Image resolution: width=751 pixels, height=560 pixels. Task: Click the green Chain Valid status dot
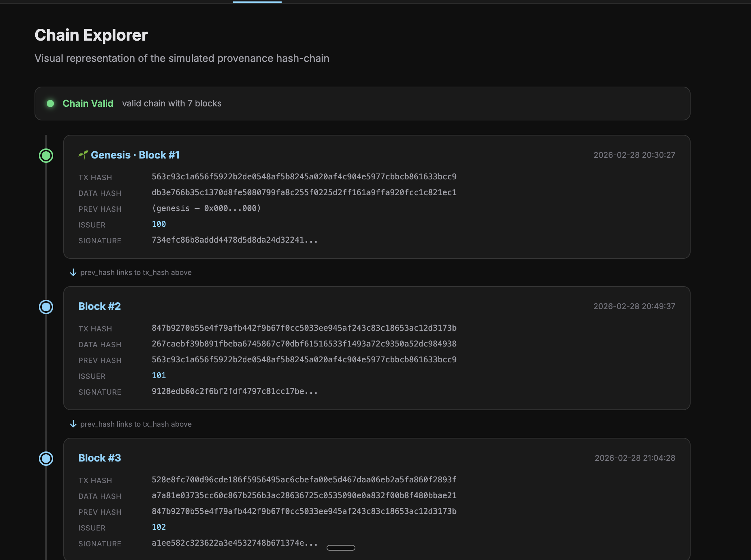50,104
